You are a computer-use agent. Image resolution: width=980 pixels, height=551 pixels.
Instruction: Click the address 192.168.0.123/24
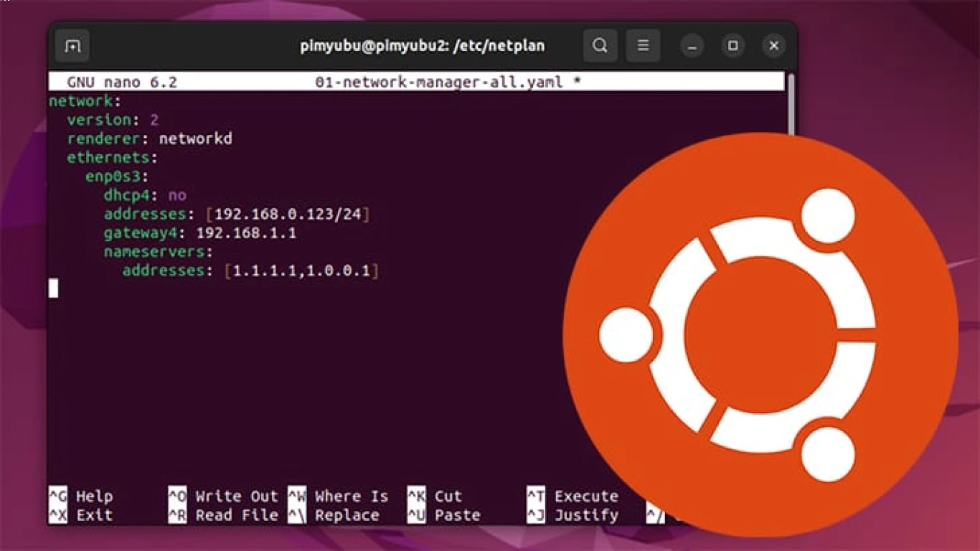tap(288, 214)
